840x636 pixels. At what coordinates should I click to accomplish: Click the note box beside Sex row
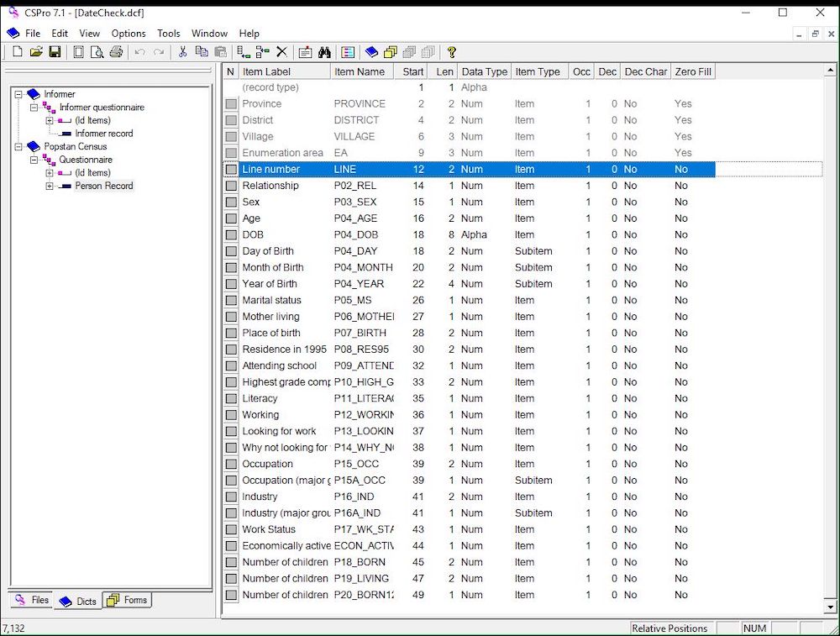[x=231, y=202]
